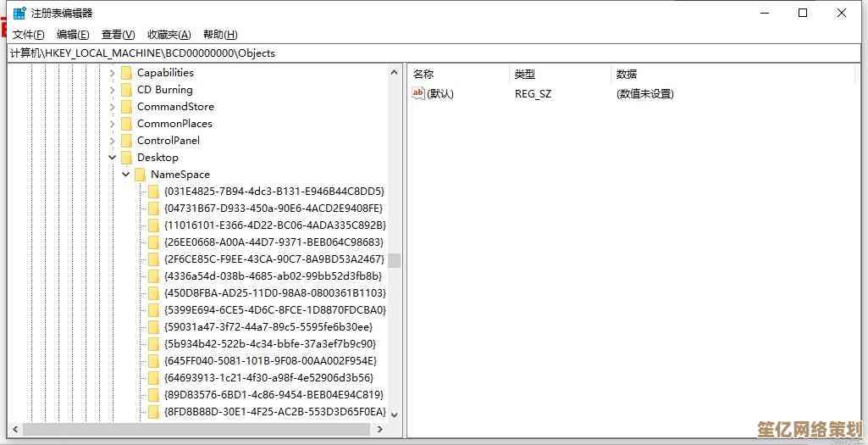868x445 pixels.
Task: Select key {645FF040-5081-101B-9F08-00AA002F954E}
Action: (x=269, y=361)
